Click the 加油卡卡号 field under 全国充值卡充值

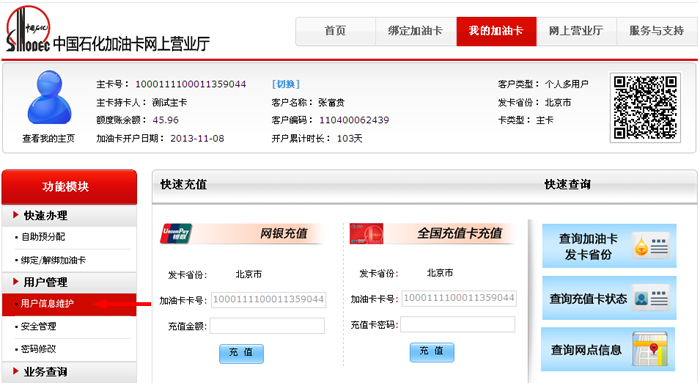click(x=459, y=298)
